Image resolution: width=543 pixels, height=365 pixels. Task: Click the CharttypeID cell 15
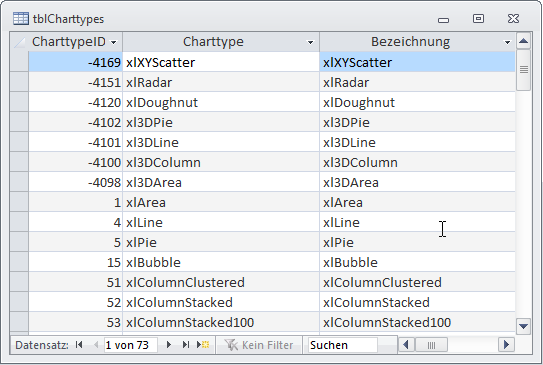click(75, 262)
